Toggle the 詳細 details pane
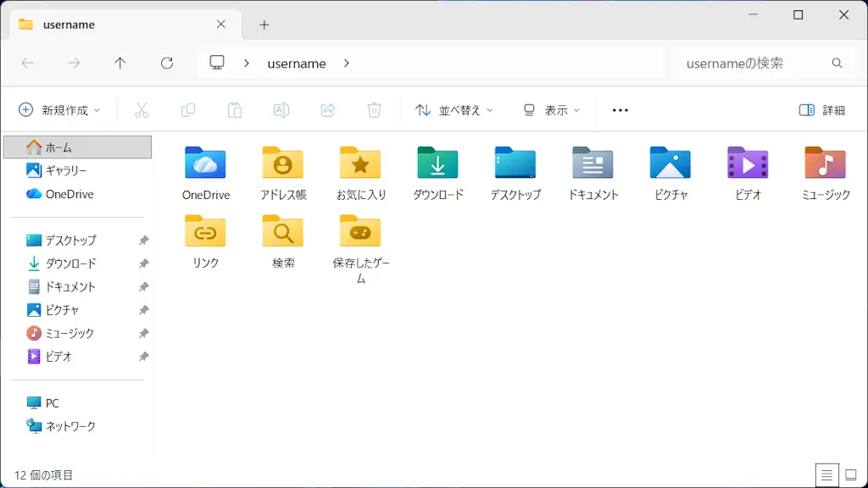Image resolution: width=868 pixels, height=488 pixels. click(821, 110)
